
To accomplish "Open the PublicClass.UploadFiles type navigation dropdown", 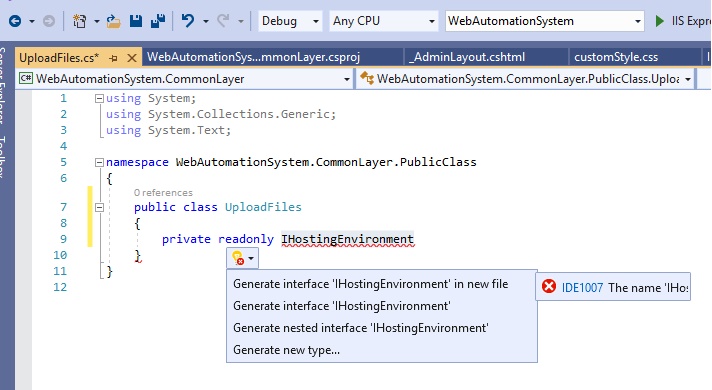I will point(525,79).
